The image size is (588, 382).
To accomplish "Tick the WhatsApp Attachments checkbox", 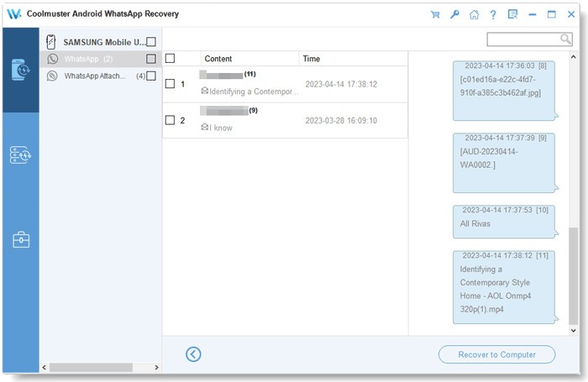I will click(x=151, y=76).
